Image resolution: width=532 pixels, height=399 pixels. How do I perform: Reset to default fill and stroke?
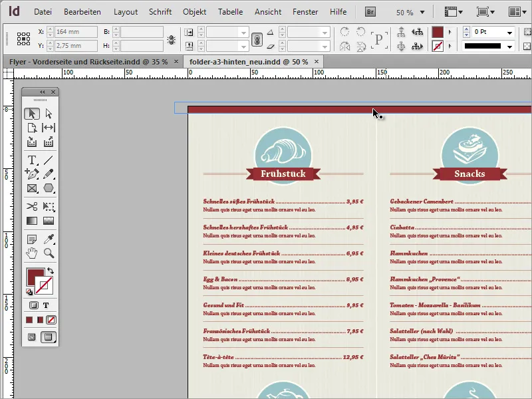point(29,292)
